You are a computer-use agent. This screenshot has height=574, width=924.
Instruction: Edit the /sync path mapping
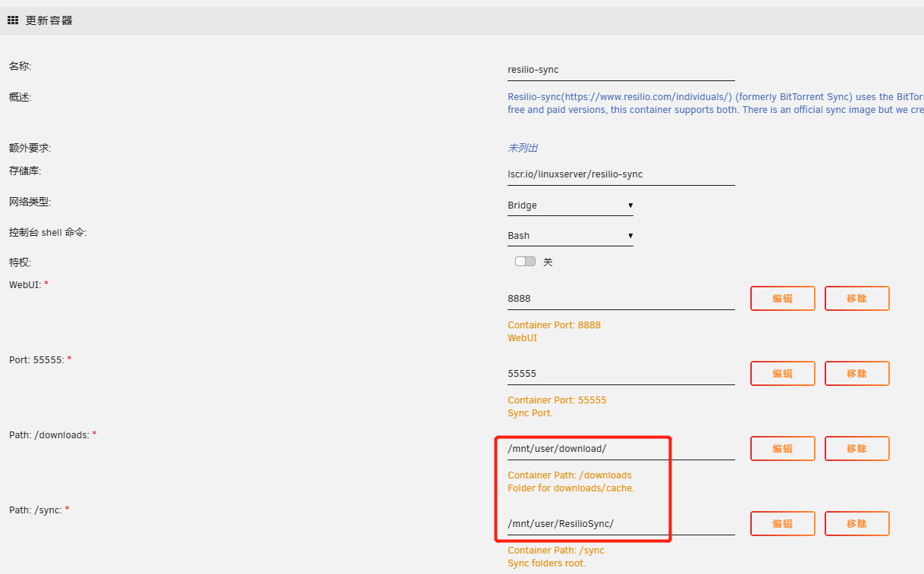click(782, 524)
